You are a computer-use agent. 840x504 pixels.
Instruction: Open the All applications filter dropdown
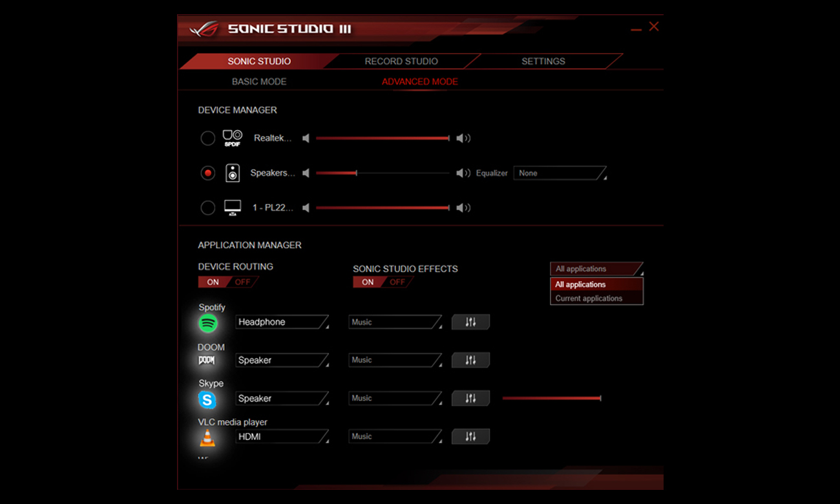[596, 269]
